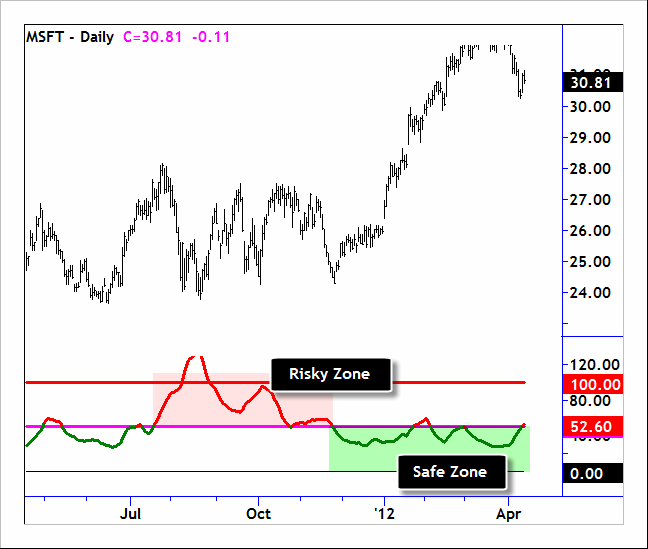Choose the '12 year marker on time axis
The width and height of the screenshot is (648, 549).
[382, 514]
